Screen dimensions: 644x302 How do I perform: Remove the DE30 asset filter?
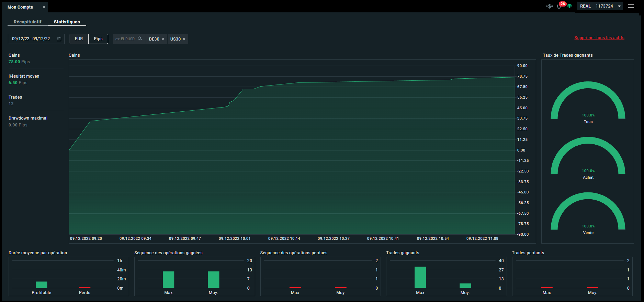[163, 39]
